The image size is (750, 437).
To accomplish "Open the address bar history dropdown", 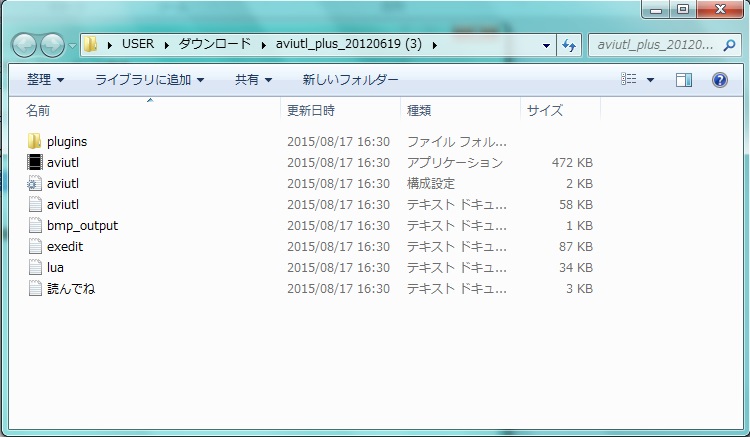I will pos(546,45).
